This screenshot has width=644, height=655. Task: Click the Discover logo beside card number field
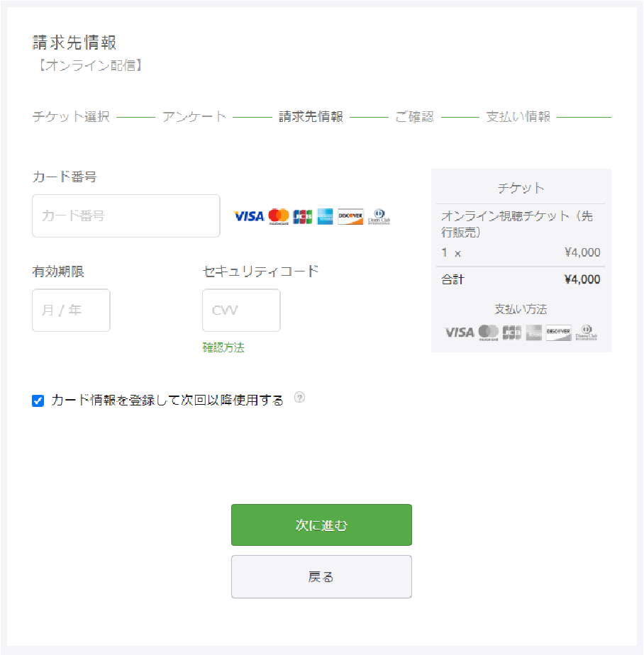pos(350,216)
